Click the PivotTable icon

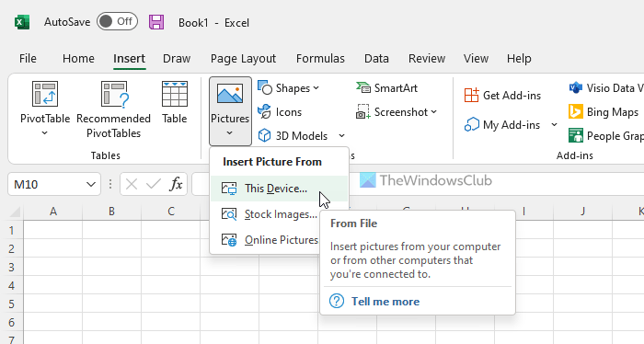45,94
